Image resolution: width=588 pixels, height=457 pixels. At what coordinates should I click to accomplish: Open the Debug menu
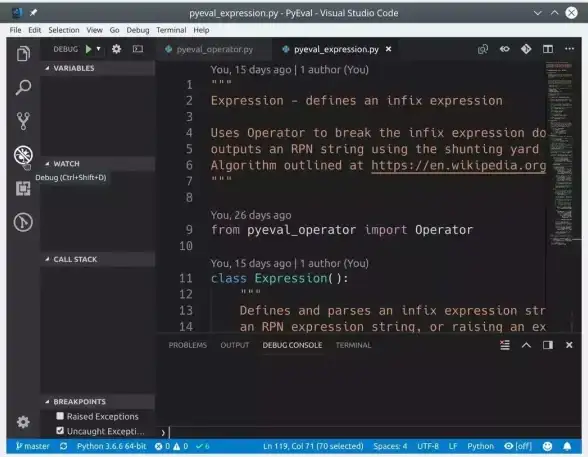pos(138,30)
